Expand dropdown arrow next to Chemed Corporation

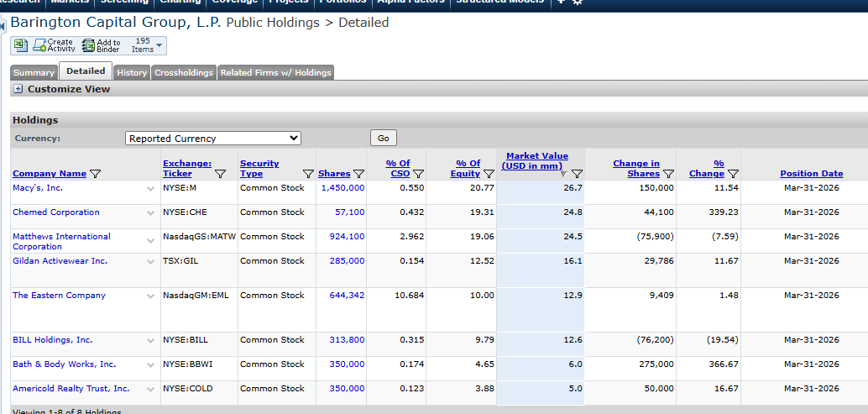click(150, 213)
